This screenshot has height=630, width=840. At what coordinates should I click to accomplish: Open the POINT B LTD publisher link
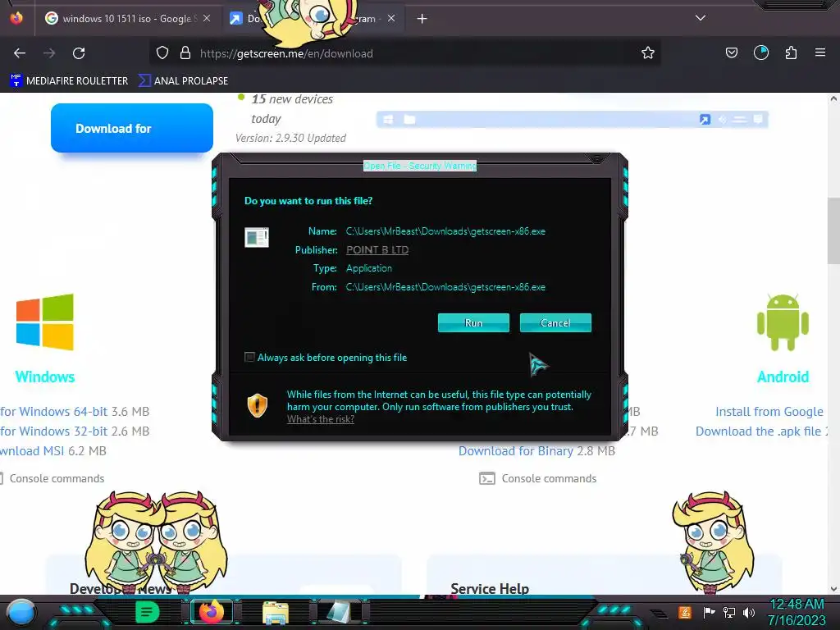(377, 249)
